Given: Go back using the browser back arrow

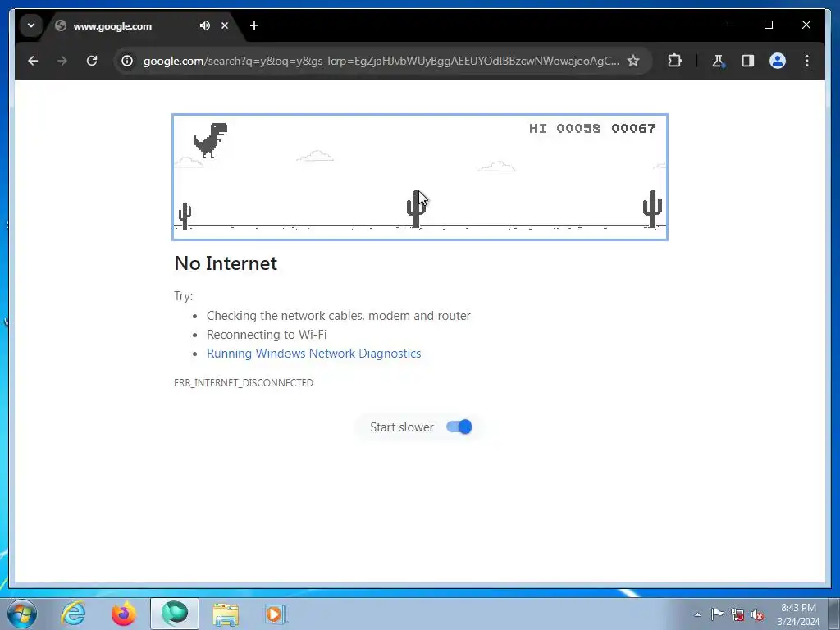Looking at the screenshot, I should click(33, 61).
